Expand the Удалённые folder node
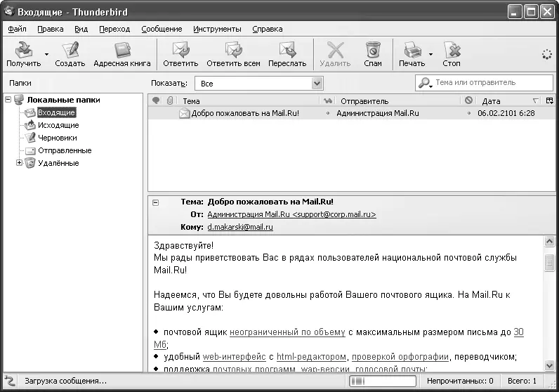 (x=19, y=163)
